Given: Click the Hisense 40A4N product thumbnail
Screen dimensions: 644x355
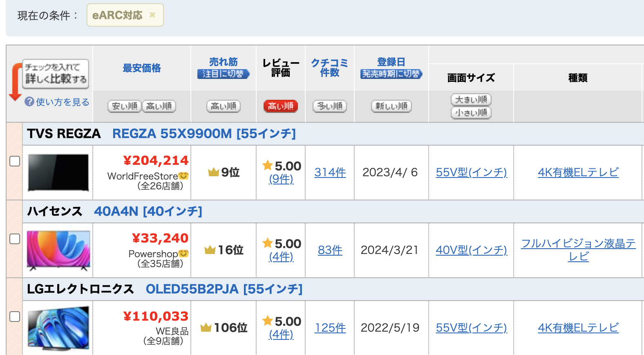Looking at the screenshot, I should (x=58, y=250).
